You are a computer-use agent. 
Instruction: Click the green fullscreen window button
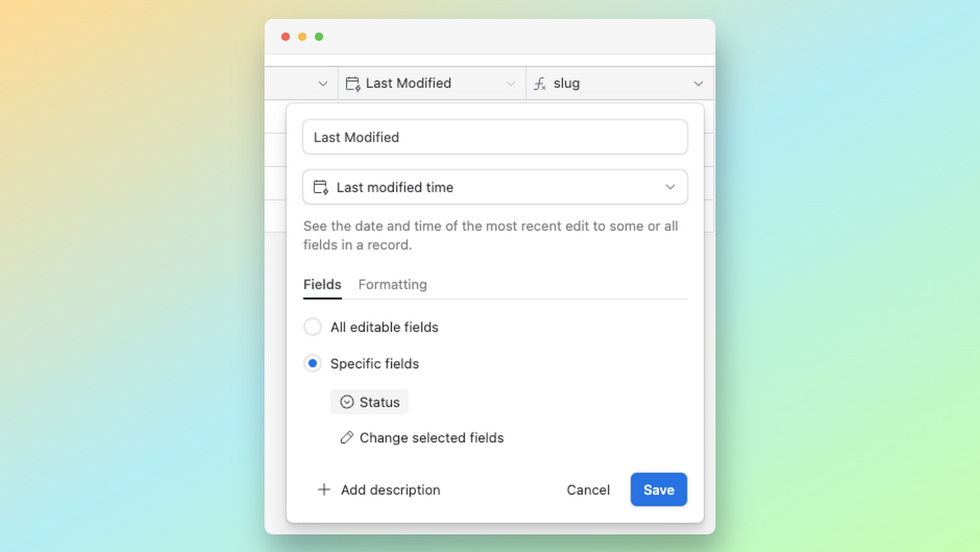click(319, 36)
